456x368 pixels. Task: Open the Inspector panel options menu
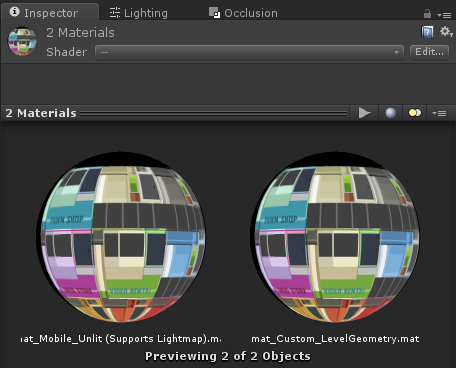(444, 15)
